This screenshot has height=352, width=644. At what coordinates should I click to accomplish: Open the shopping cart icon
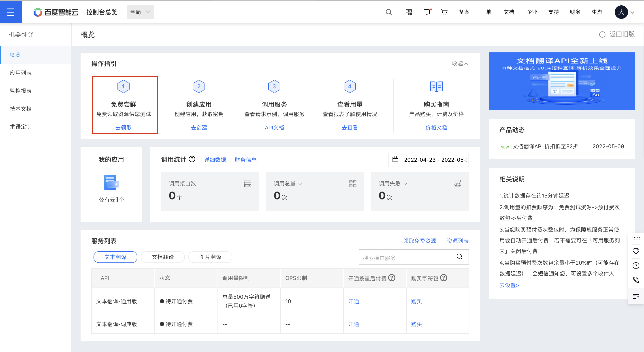pos(444,12)
